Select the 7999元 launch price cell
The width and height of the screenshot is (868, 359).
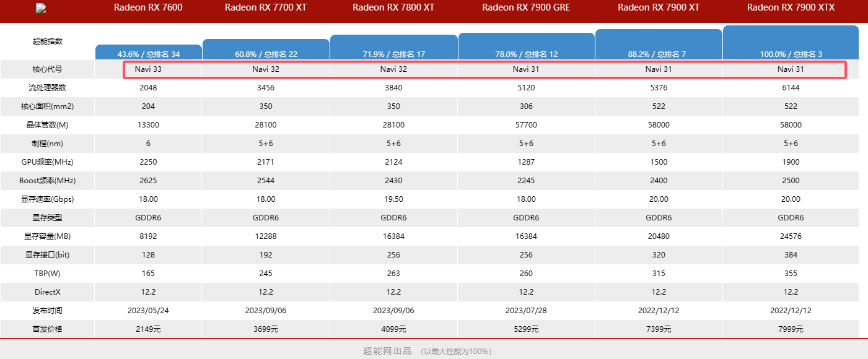[x=791, y=329]
